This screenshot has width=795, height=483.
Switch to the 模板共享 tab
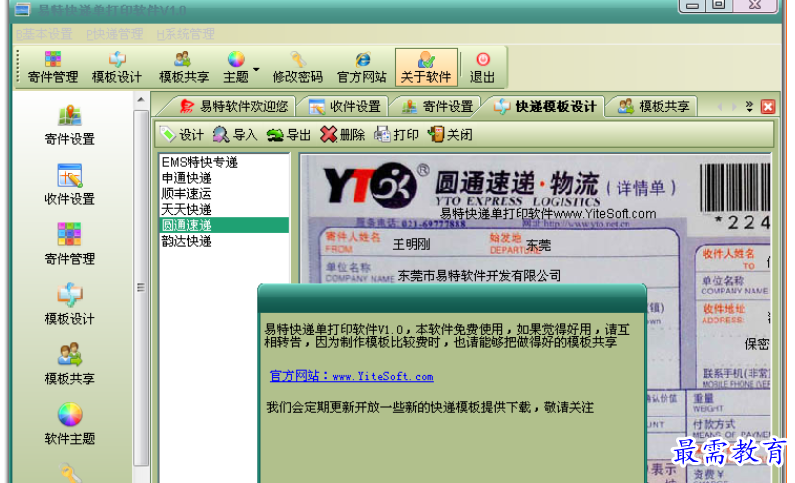point(654,106)
